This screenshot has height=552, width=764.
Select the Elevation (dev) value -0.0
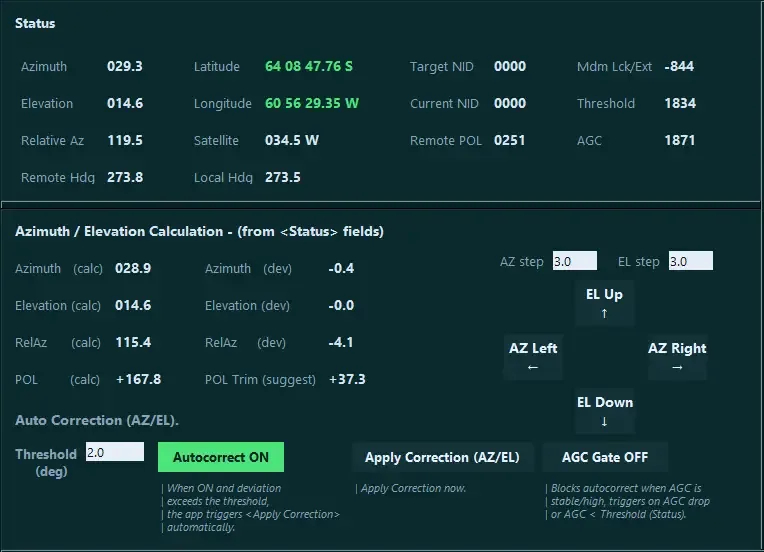click(x=341, y=305)
